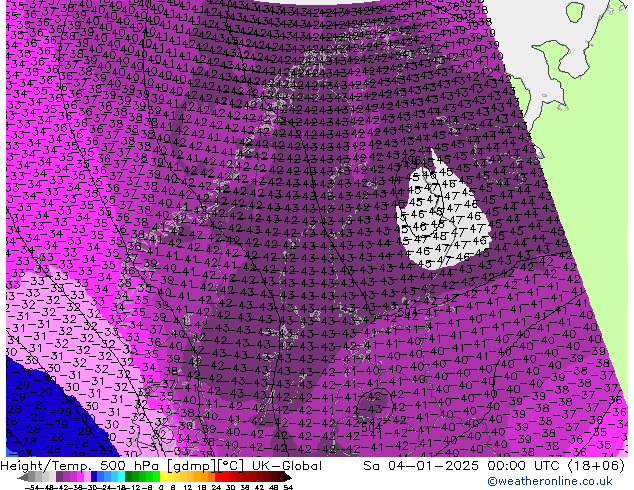The image size is (634, 490).
Task: Click the 504 contour label near bottom center
Action: point(371,427)
